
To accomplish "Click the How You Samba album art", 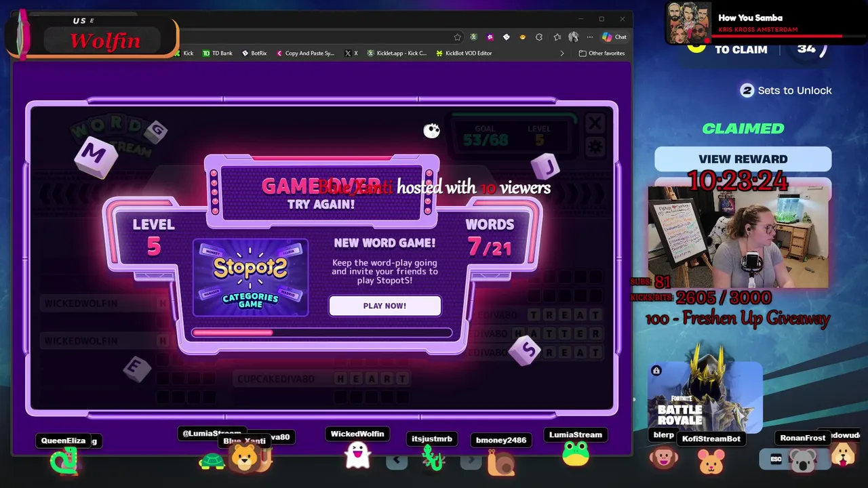I will [688, 24].
